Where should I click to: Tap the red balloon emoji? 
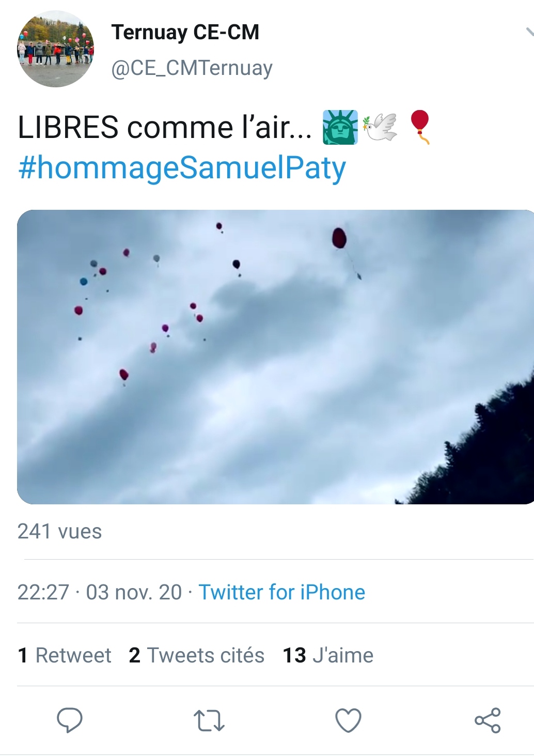(420, 127)
